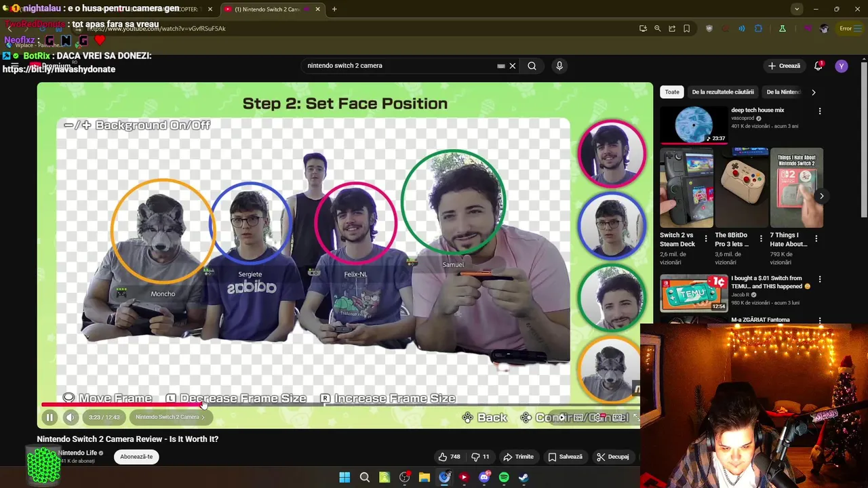Select the De la rezultatele căutării chip
The image size is (868, 488).
pyautogui.click(x=723, y=91)
